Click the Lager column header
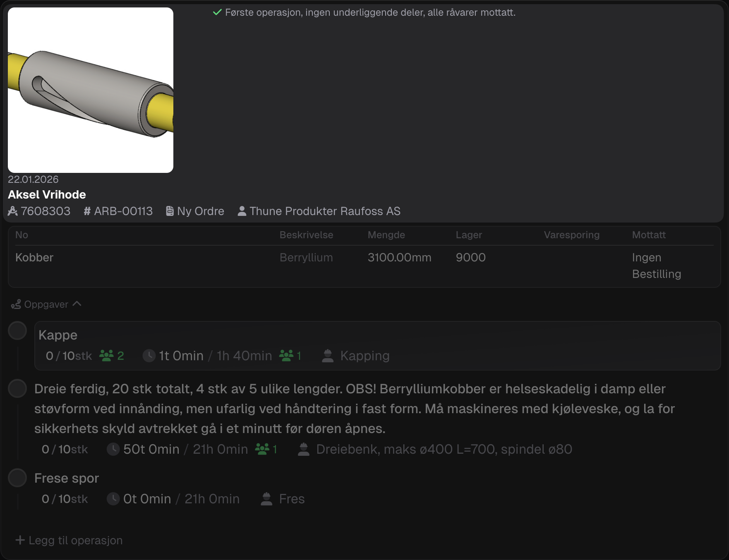The height and width of the screenshot is (560, 729). (469, 235)
